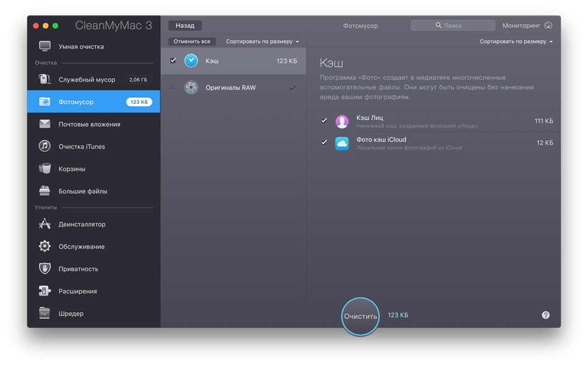Viewport: 588px width, 366px height.
Task: Open help with the question mark icon
Action: (546, 315)
